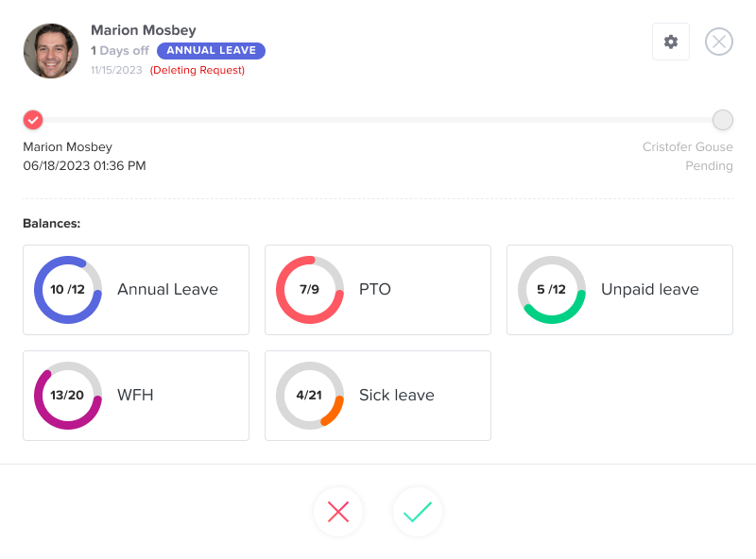
Task: Open the settings gear menu
Action: [x=671, y=42]
